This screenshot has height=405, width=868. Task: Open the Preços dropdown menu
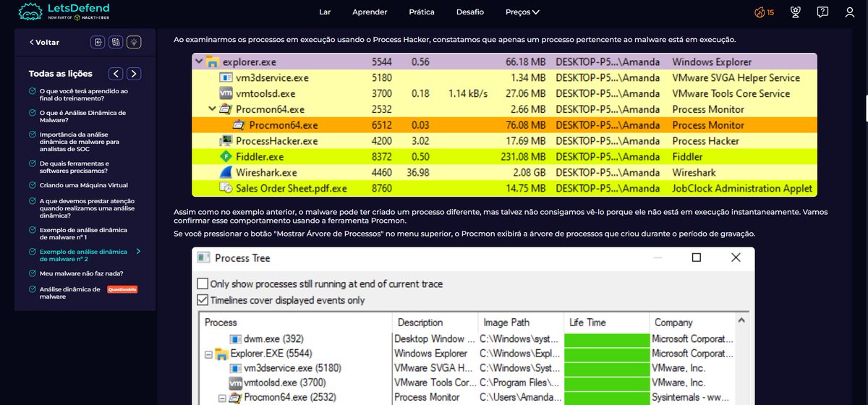click(522, 12)
